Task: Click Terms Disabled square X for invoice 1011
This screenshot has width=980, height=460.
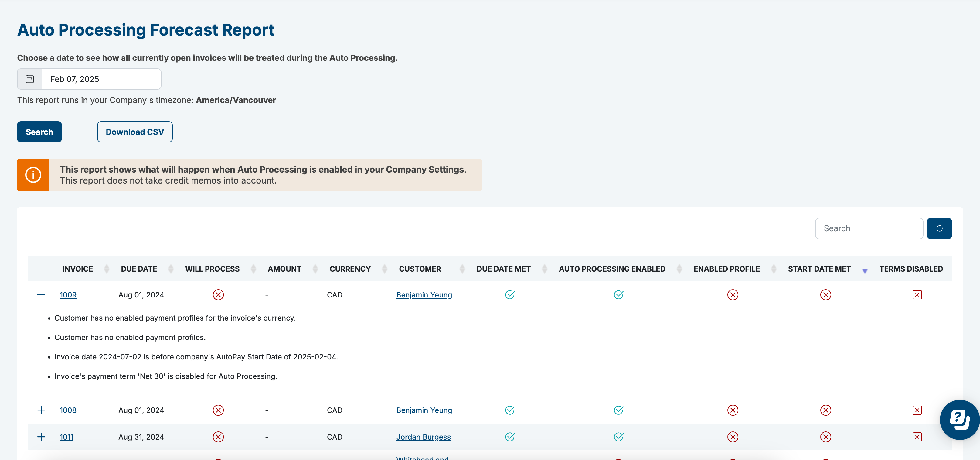Action: coord(917,437)
